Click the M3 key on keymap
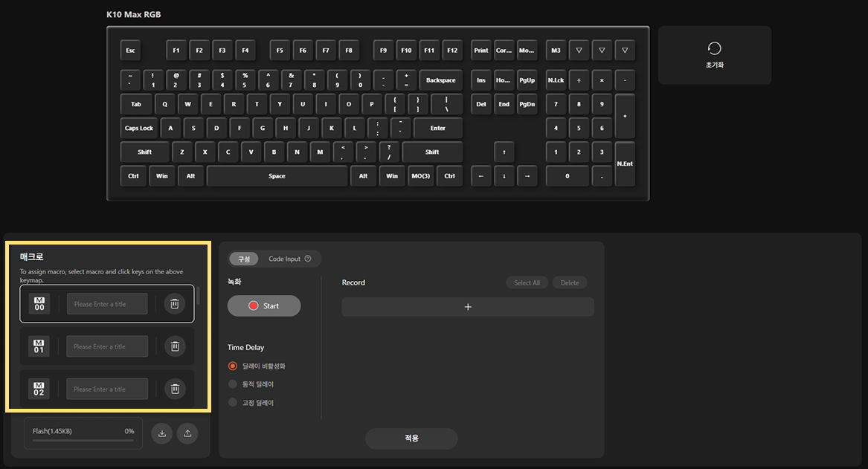868x469 pixels. [x=556, y=51]
